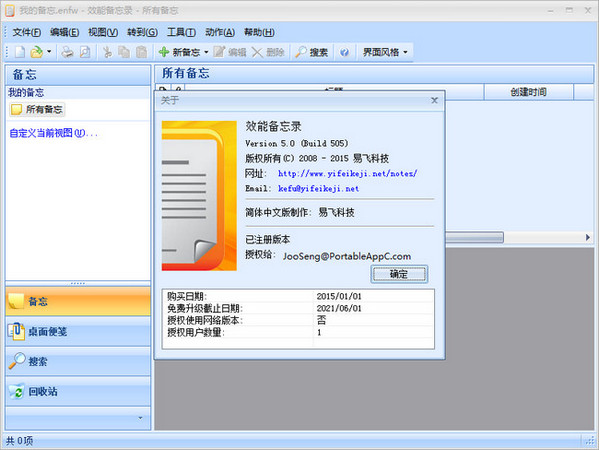Screen dimensions: 599x450
Task: Open the 动作(A) menu
Action: pos(220,32)
